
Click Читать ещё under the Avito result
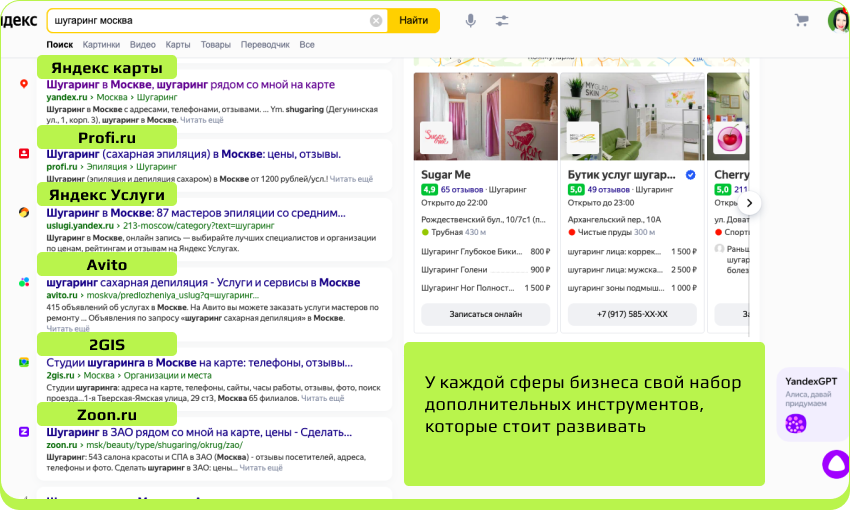(68, 328)
